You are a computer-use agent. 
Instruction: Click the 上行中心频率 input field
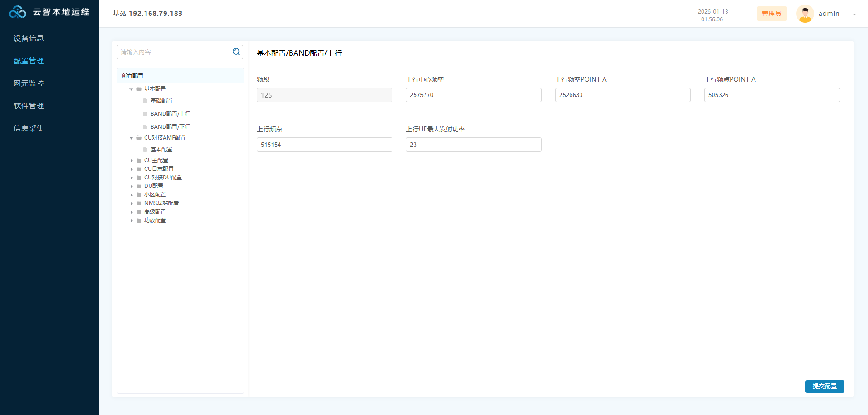point(473,95)
